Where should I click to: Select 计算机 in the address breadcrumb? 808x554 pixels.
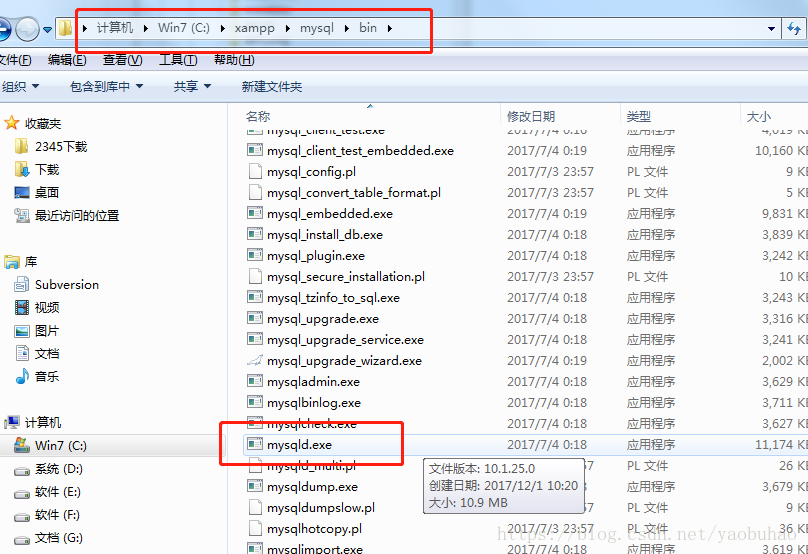114,28
